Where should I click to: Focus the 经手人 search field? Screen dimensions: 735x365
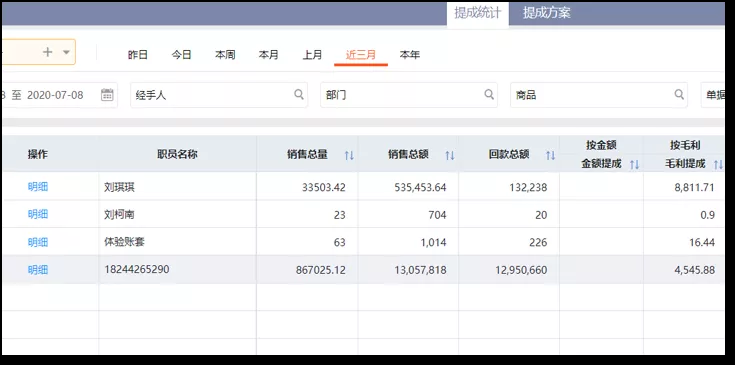click(219, 95)
